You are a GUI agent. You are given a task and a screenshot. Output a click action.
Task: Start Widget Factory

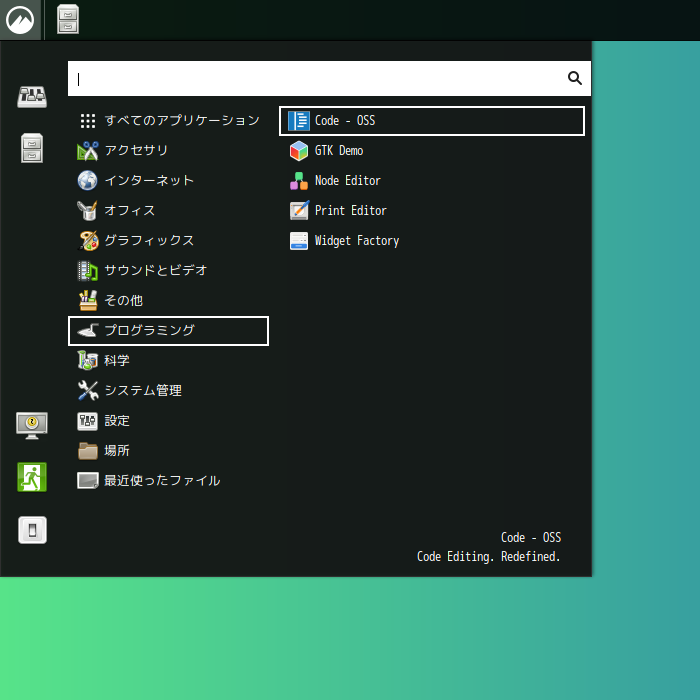click(x=432, y=241)
